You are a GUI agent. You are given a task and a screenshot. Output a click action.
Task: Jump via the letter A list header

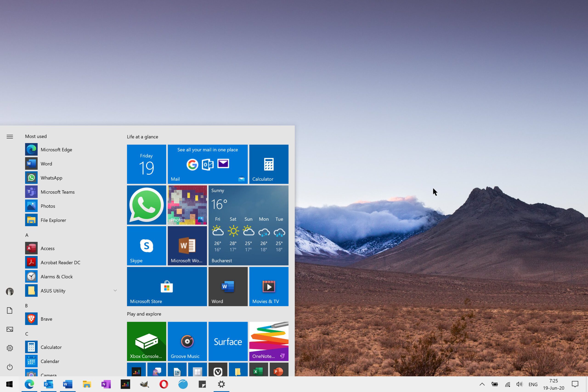point(27,235)
